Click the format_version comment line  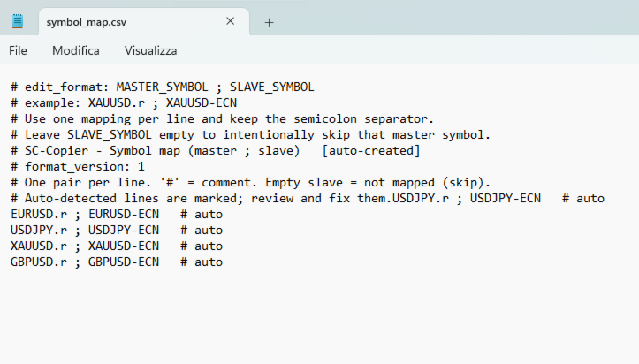click(78, 166)
